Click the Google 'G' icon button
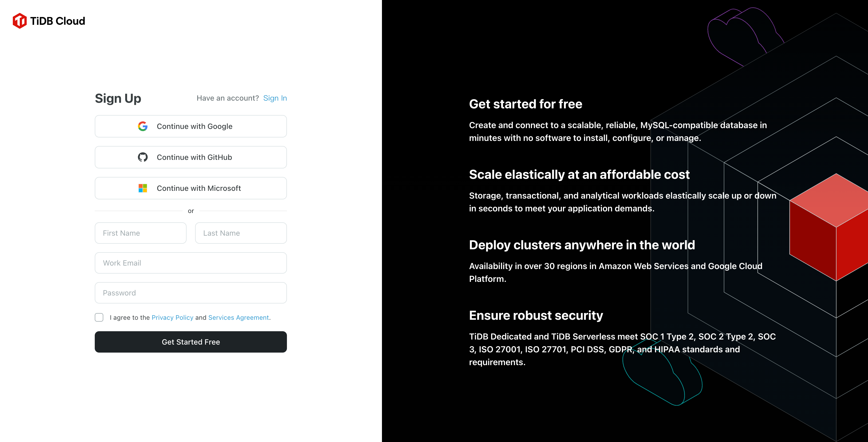Viewport: 868px width, 442px height. coord(142,126)
